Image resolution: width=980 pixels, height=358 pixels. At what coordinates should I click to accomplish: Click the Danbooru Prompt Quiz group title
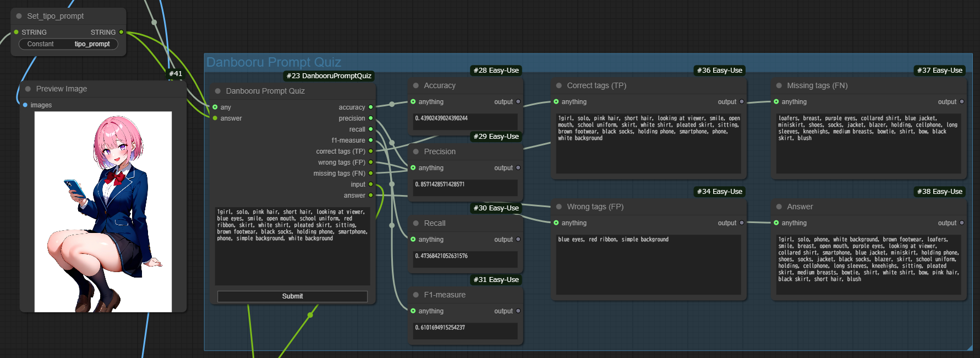click(273, 62)
